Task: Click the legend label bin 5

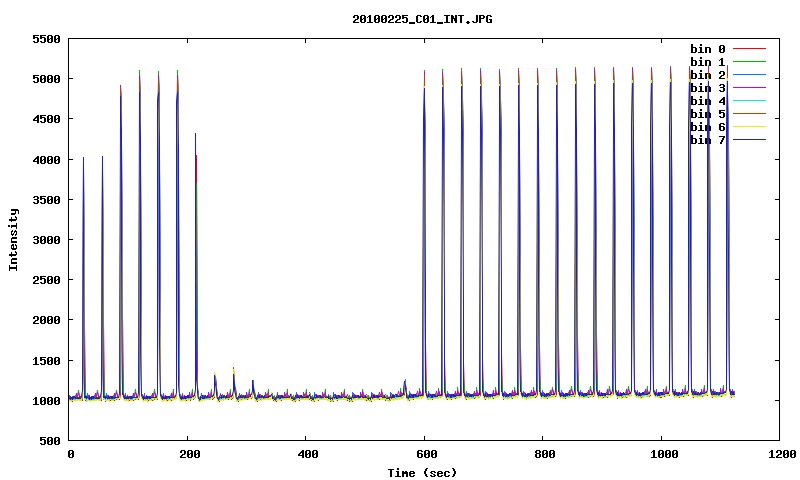Action: click(708, 114)
